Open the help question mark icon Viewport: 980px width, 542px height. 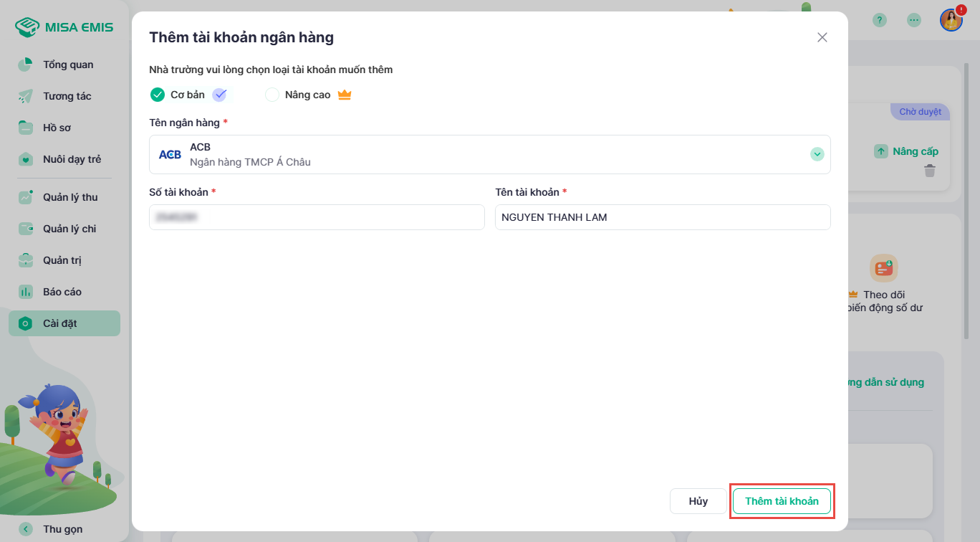(x=880, y=20)
